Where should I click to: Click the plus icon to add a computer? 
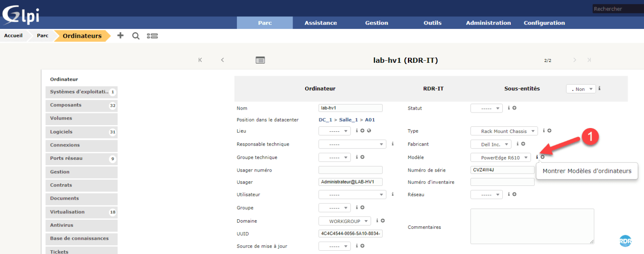120,36
